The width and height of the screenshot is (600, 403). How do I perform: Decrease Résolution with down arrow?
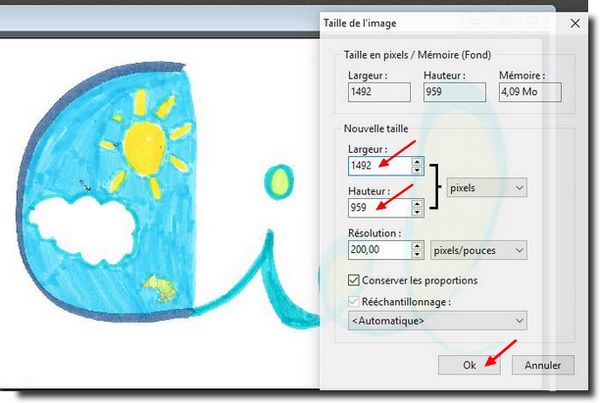(x=417, y=255)
